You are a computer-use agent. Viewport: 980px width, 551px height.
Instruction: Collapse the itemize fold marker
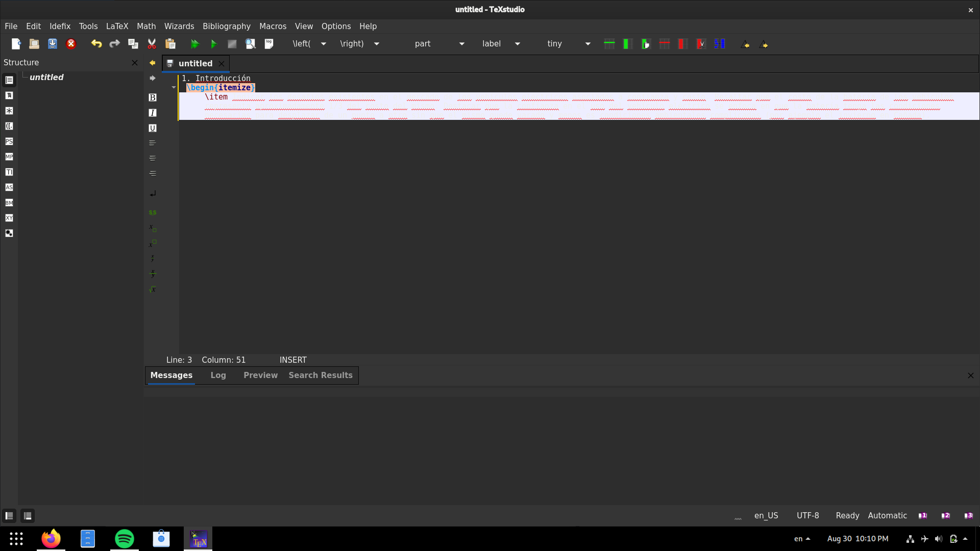174,88
